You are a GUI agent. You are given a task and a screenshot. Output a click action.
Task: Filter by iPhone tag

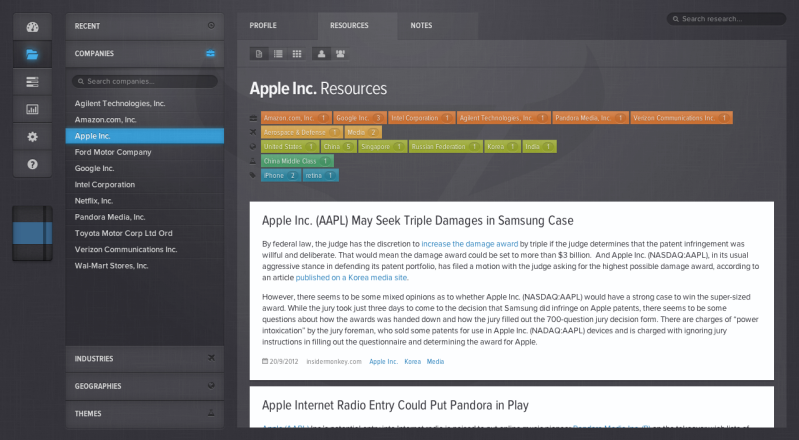[x=281, y=175]
